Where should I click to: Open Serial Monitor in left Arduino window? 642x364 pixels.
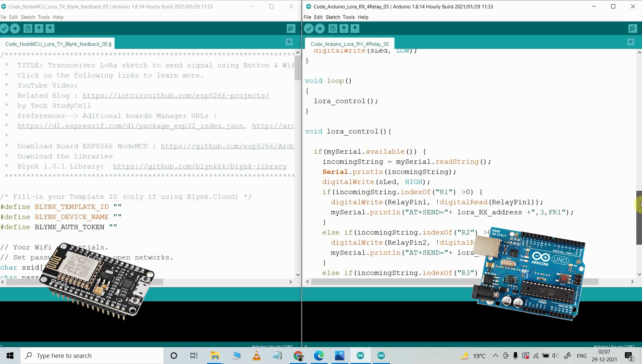291,28
